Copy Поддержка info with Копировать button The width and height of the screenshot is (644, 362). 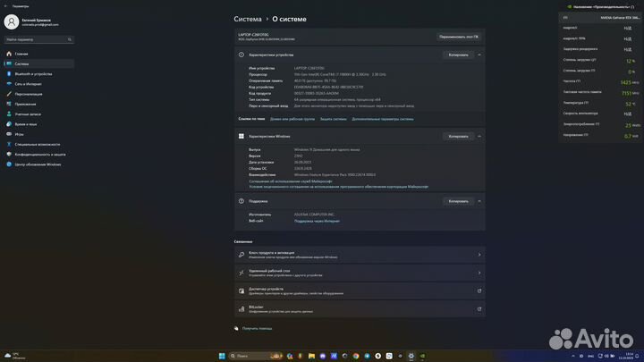point(458,201)
